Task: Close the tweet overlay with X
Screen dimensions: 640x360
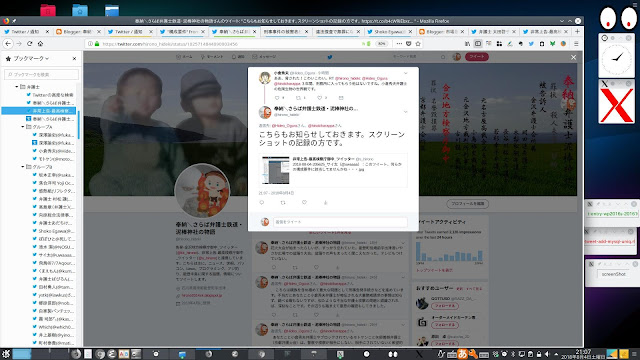Action: click(573, 58)
